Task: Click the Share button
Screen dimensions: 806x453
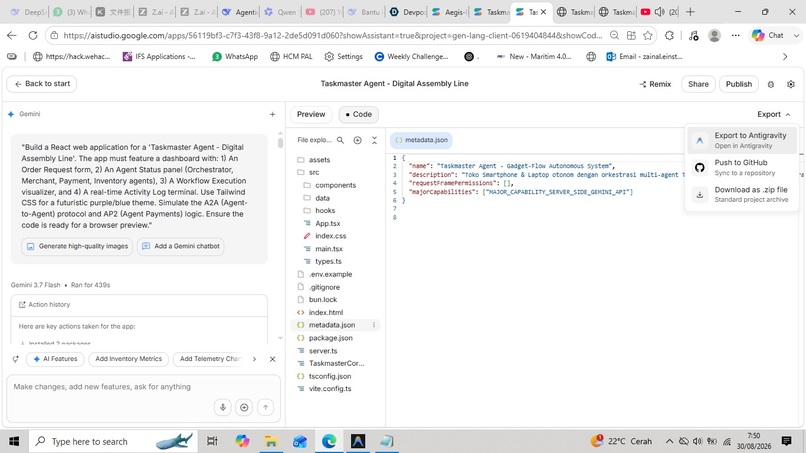Action: click(698, 84)
